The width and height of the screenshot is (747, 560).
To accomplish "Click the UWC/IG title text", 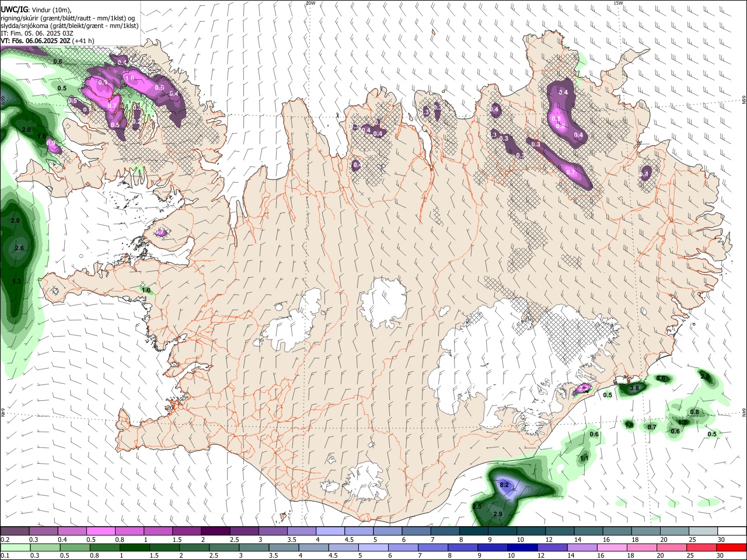I will [14, 10].
